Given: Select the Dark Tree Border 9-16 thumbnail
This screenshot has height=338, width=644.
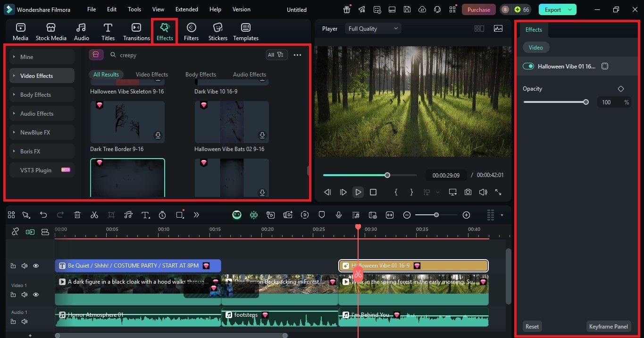Looking at the screenshot, I should point(127,122).
